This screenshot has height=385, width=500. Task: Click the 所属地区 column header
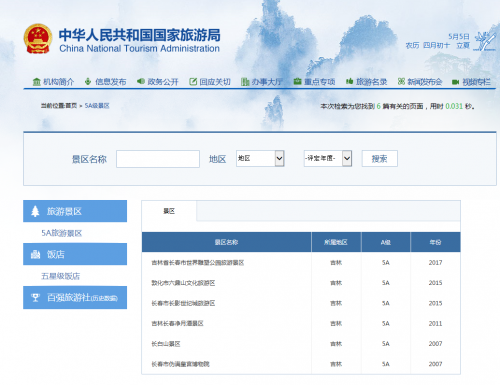click(x=336, y=242)
